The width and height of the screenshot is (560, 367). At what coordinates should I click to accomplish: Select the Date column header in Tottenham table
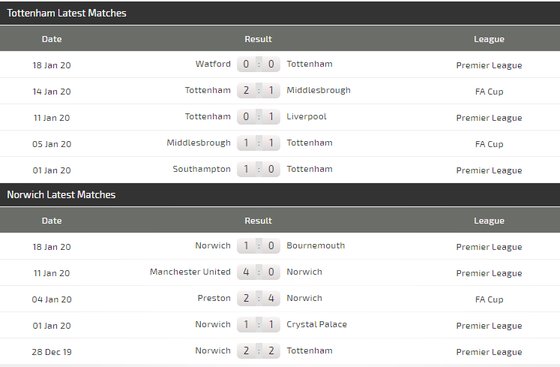52,39
